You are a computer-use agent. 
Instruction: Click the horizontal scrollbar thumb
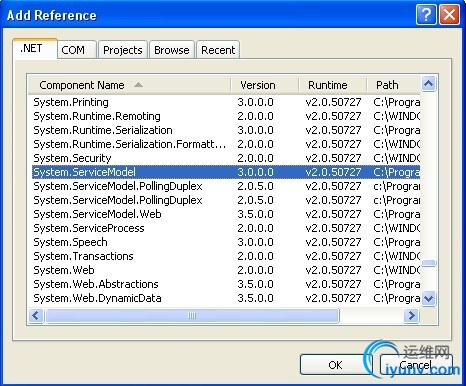[192, 315]
